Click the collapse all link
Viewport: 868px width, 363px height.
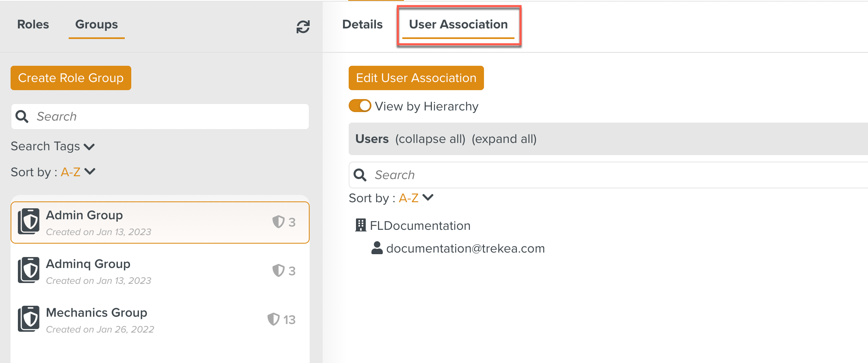(430, 139)
